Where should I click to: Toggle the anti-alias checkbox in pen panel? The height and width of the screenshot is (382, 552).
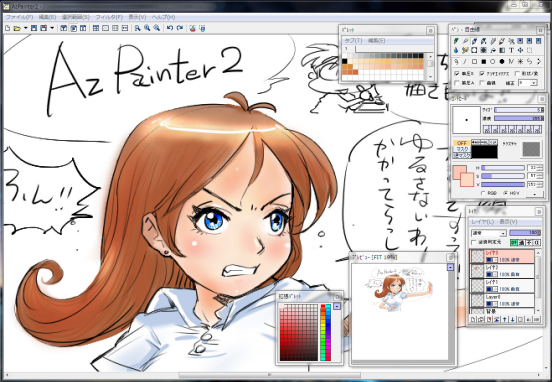pos(482,74)
